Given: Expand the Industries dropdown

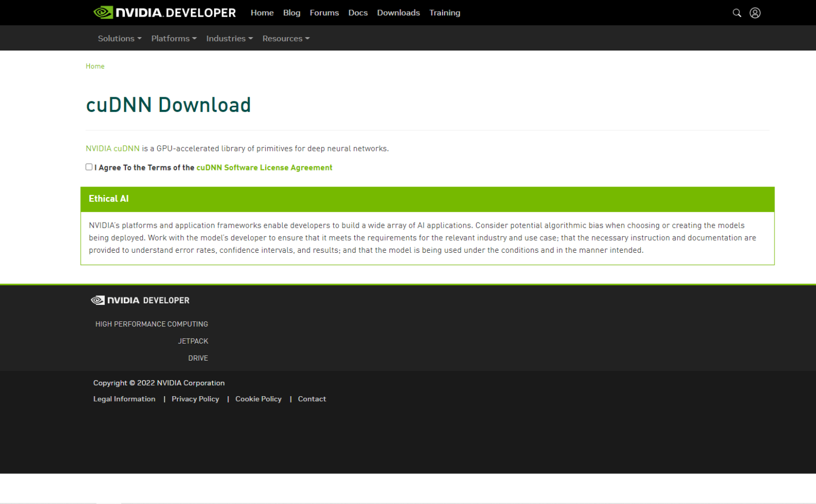Looking at the screenshot, I should (x=229, y=38).
